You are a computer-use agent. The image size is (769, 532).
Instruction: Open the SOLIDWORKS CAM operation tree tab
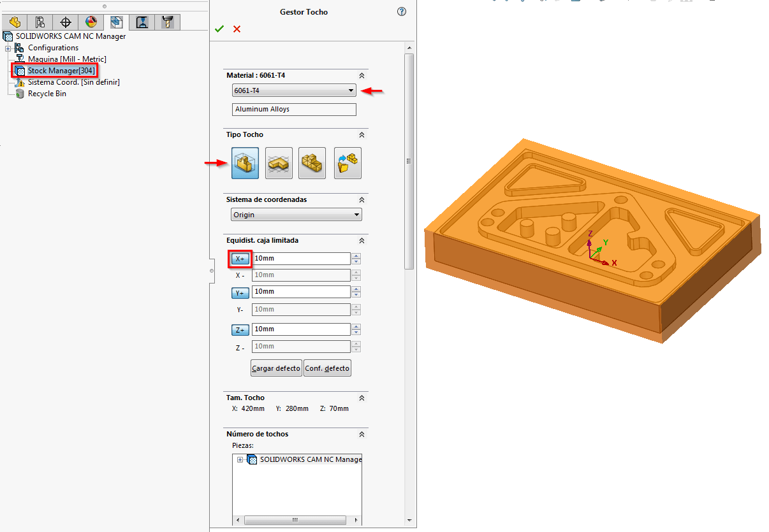pyautogui.click(x=39, y=22)
